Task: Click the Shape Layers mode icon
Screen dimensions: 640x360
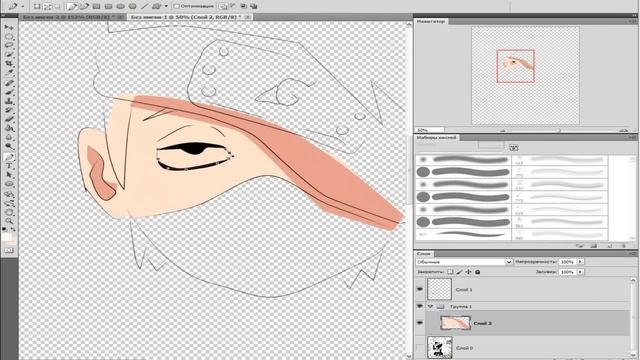Action: point(37,6)
